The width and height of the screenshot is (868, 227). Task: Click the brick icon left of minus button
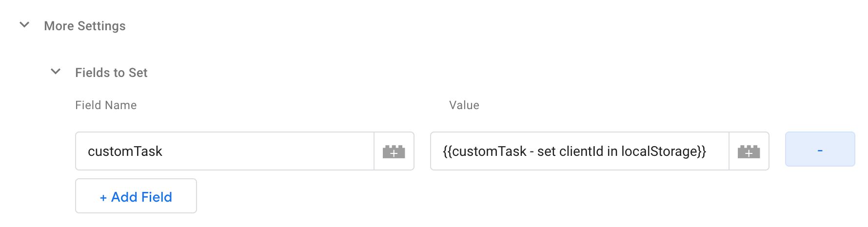coord(749,151)
